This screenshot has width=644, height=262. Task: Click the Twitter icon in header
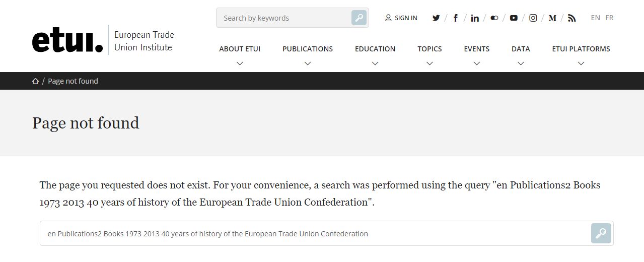coord(436,18)
